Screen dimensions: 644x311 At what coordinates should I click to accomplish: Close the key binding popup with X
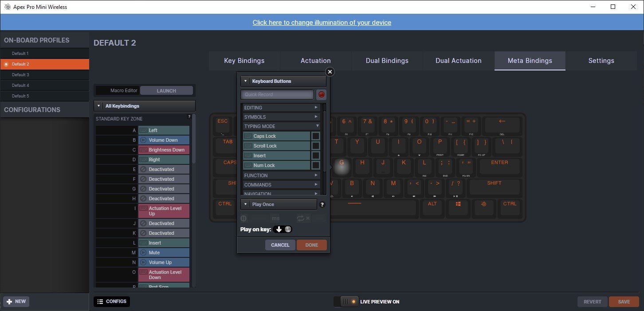click(x=330, y=72)
